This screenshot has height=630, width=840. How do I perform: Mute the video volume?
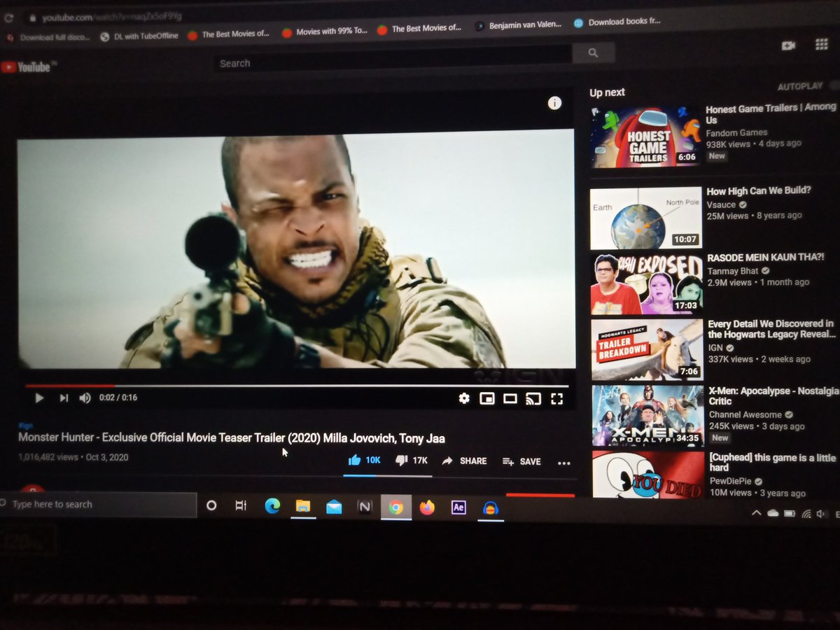(x=85, y=398)
